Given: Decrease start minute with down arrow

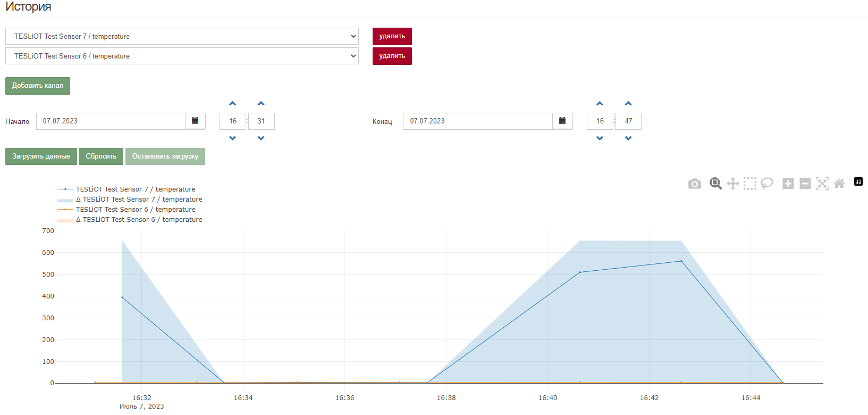Looking at the screenshot, I should (x=261, y=138).
